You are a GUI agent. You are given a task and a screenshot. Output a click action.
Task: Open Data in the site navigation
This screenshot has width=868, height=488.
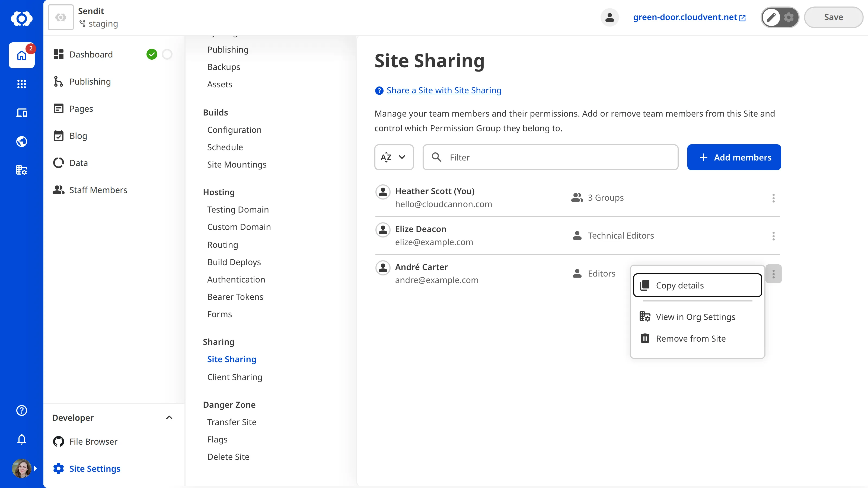78,163
